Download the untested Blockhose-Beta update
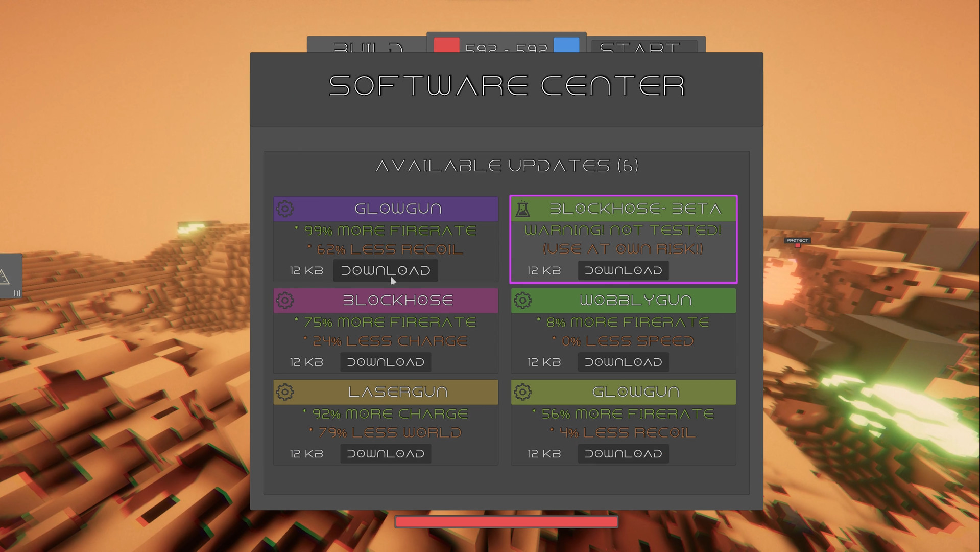The height and width of the screenshot is (552, 980). tap(623, 270)
